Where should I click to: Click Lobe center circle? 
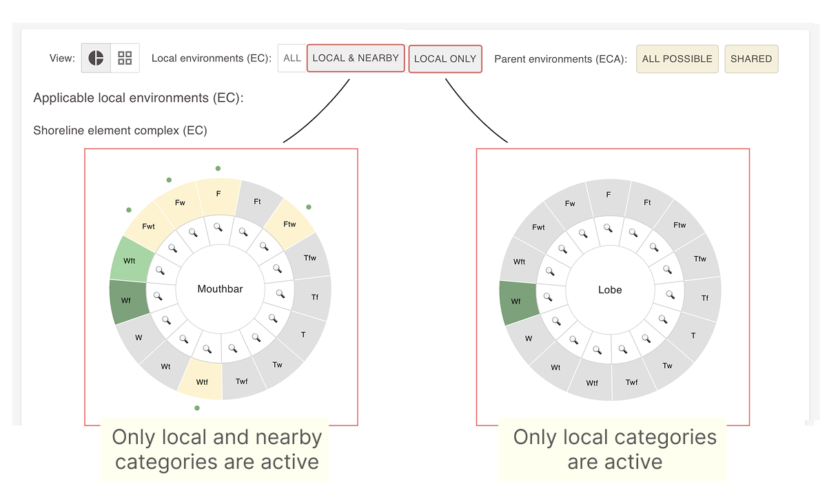(x=610, y=290)
